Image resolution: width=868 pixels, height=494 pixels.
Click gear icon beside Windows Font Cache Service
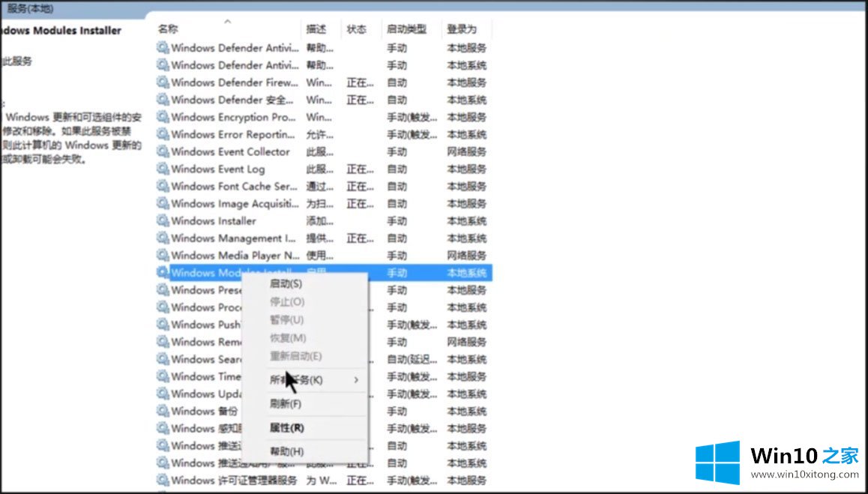[163, 186]
